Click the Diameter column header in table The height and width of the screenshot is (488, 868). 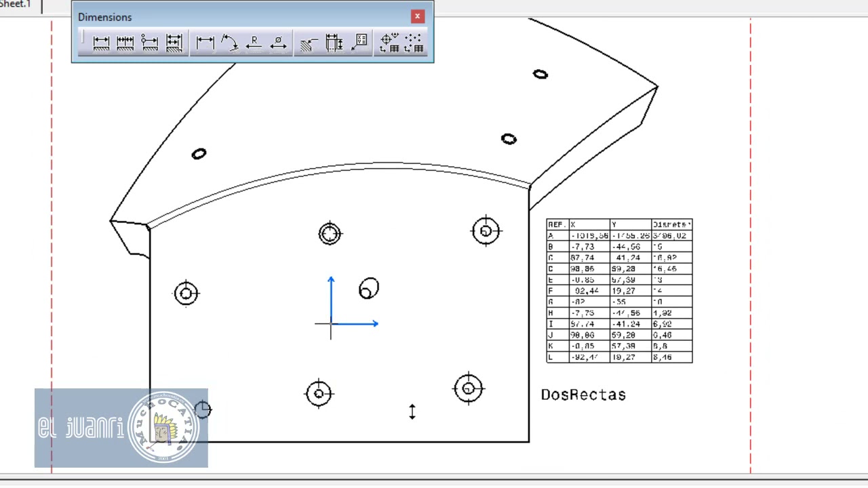coord(672,224)
